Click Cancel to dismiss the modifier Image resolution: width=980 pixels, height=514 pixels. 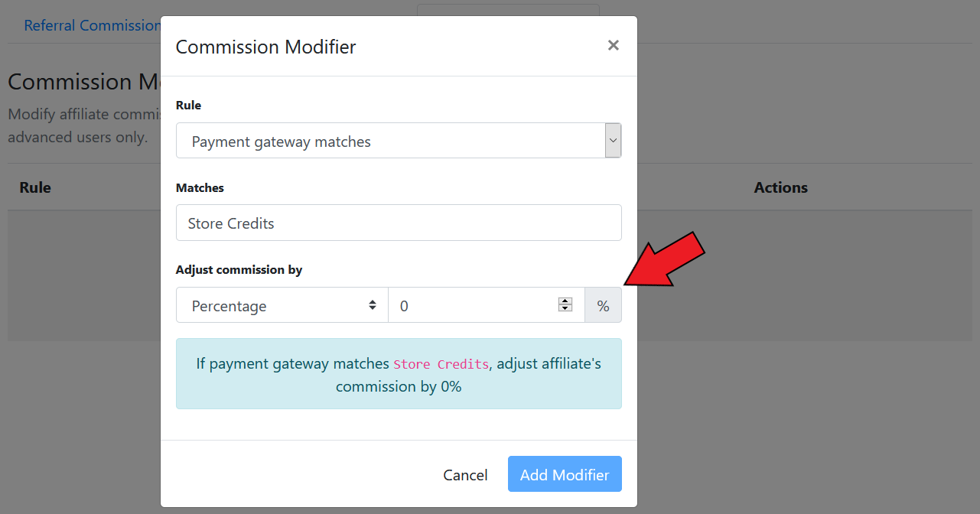[465, 474]
